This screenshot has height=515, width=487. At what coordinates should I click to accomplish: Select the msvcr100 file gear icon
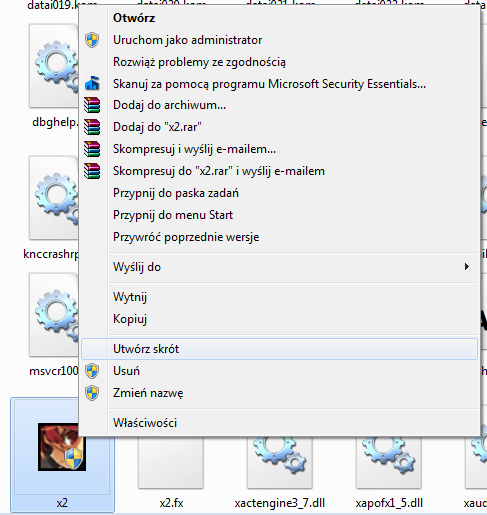tap(54, 315)
